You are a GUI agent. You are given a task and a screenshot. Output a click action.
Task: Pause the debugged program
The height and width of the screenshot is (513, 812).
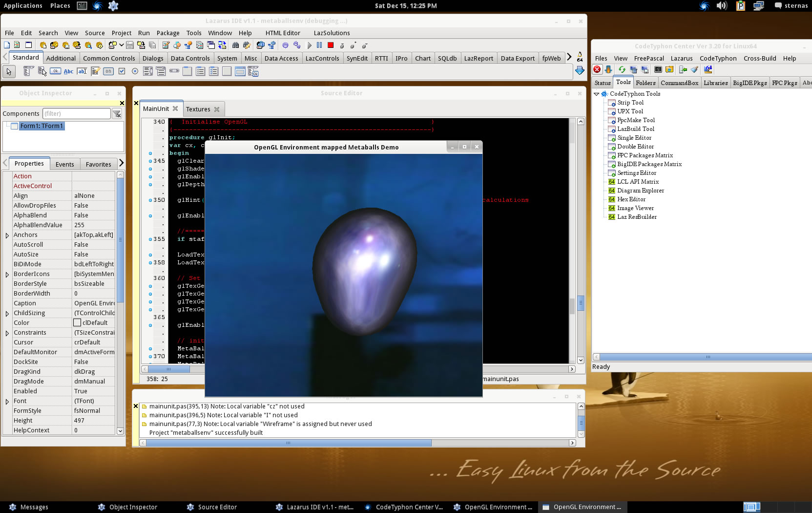[319, 45]
